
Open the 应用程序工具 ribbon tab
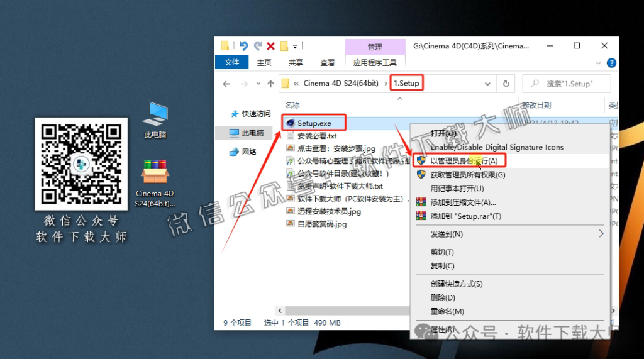tap(375, 62)
